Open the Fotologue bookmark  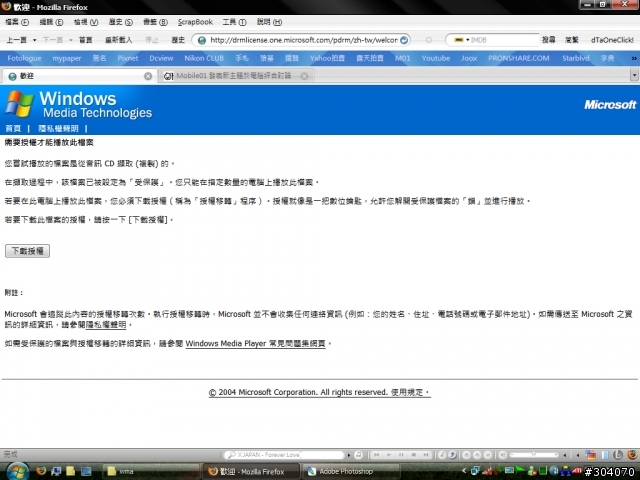[24, 58]
